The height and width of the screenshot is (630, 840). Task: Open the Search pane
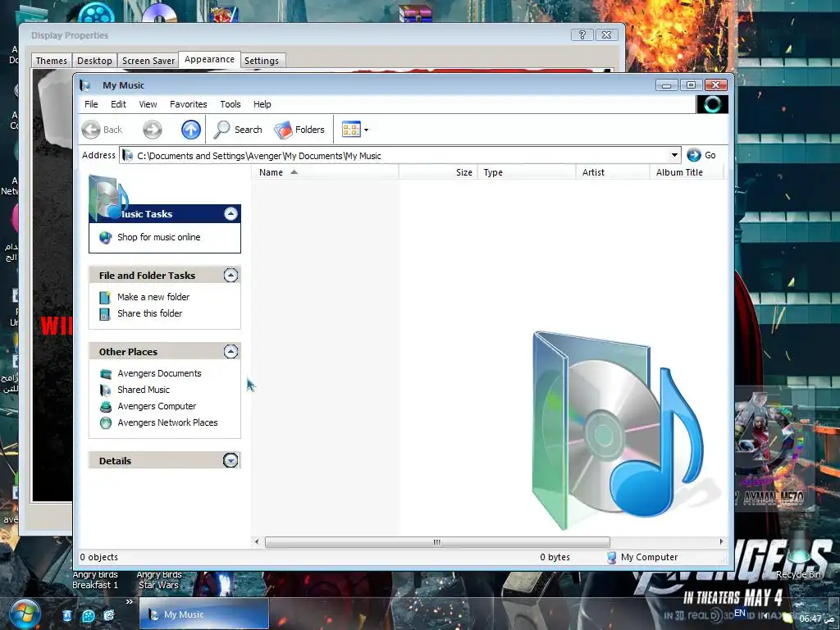pyautogui.click(x=238, y=130)
